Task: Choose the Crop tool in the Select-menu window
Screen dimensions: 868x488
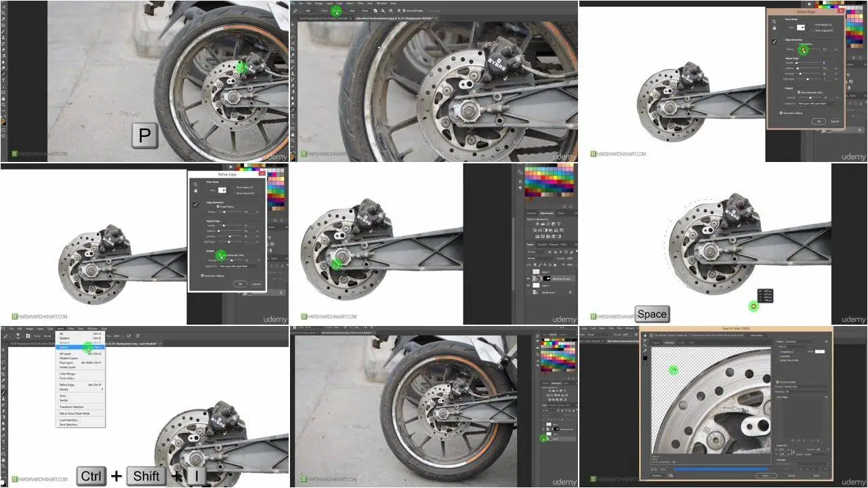Action: (3, 374)
